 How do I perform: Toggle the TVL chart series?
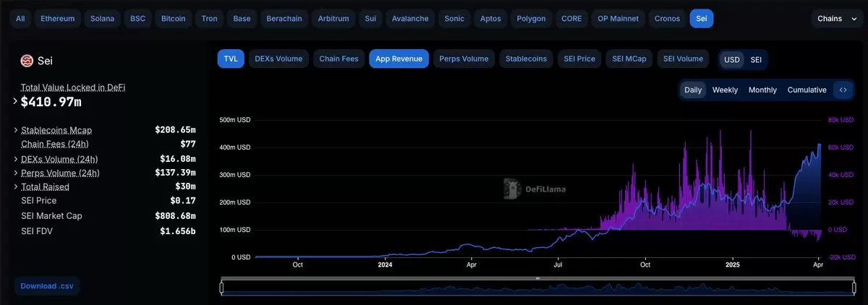coord(231,59)
